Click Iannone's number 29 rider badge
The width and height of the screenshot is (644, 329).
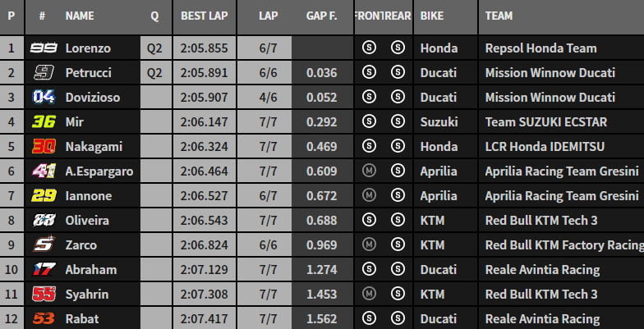click(43, 196)
